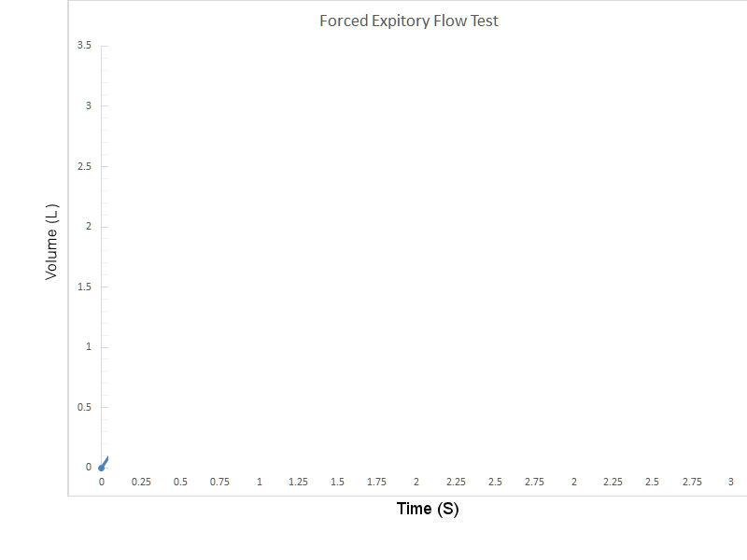Click the 2.5 label on the volume axis

coord(84,166)
